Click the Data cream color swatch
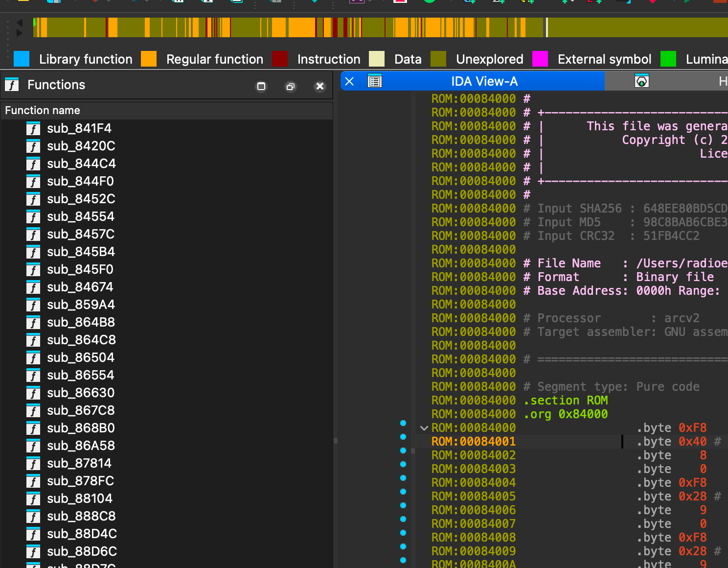This screenshot has height=568, width=728. coord(377,59)
